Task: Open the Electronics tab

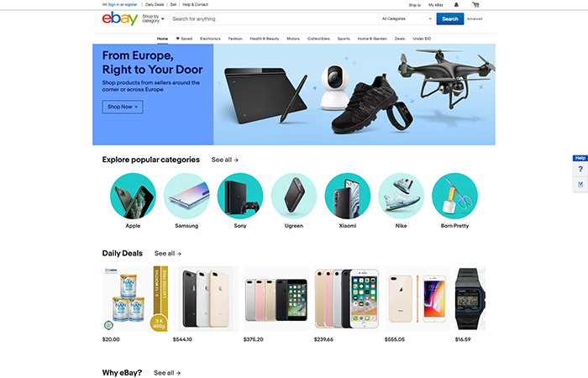Action: (210, 39)
